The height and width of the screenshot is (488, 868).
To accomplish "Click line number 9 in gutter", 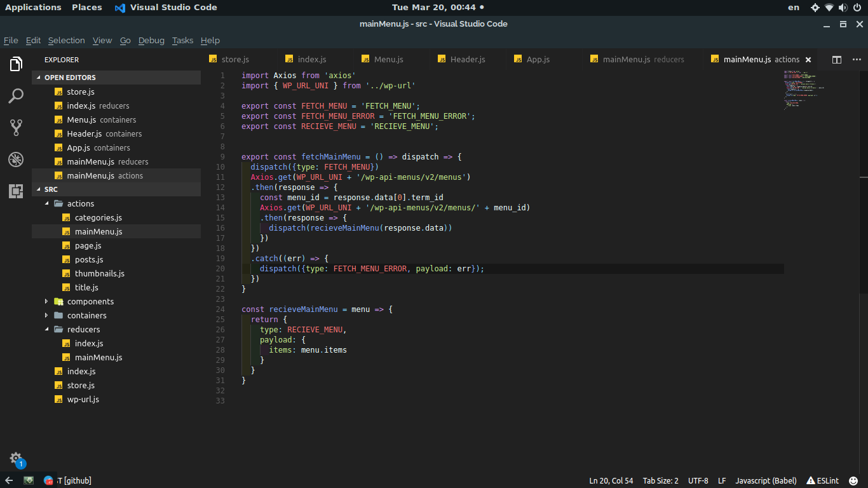I will [x=222, y=157].
